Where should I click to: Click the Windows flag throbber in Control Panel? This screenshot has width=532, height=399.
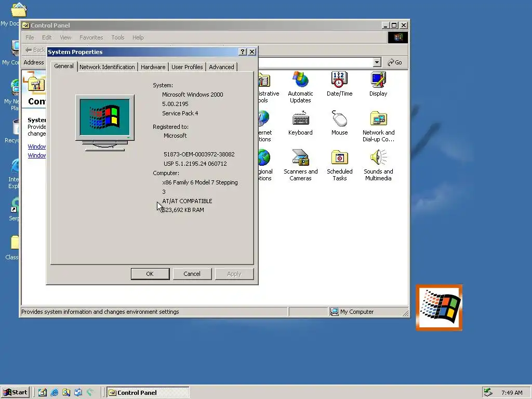pyautogui.click(x=397, y=37)
